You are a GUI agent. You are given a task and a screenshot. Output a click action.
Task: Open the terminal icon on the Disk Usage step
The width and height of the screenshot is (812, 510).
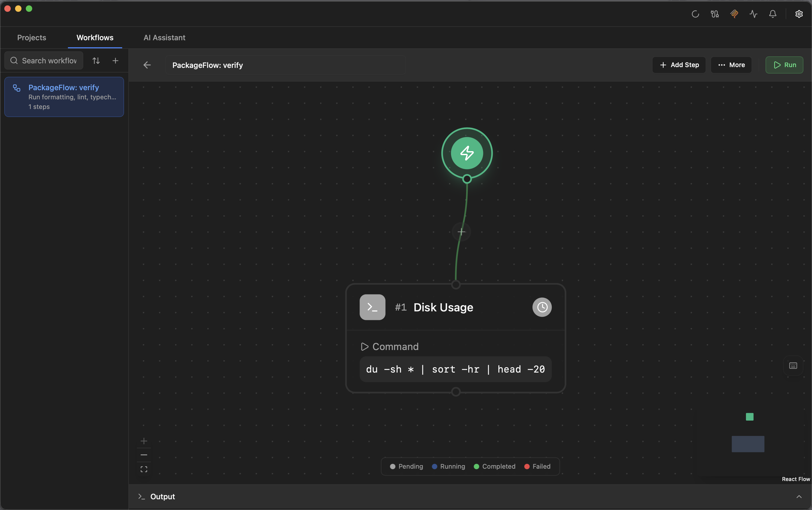[372, 307]
